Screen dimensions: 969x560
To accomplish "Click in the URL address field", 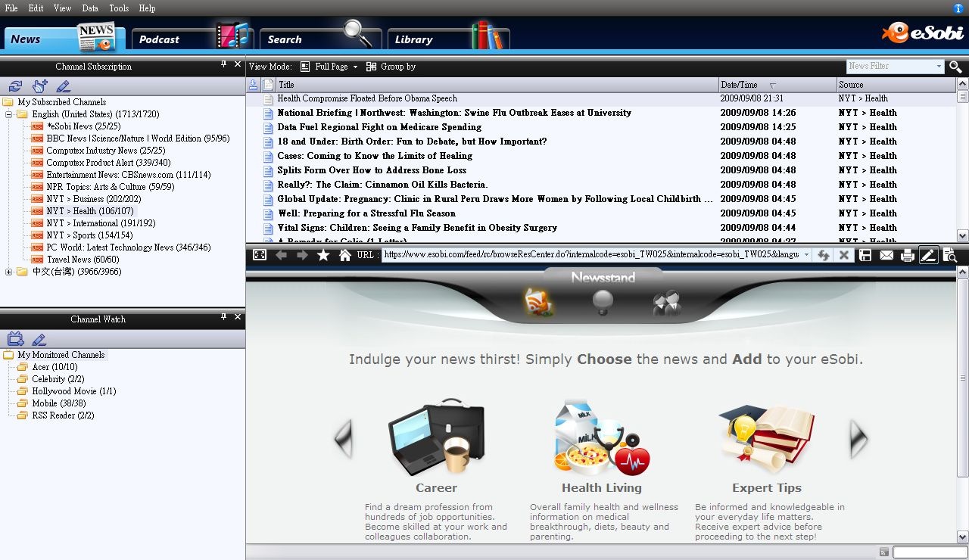I will (x=590, y=255).
